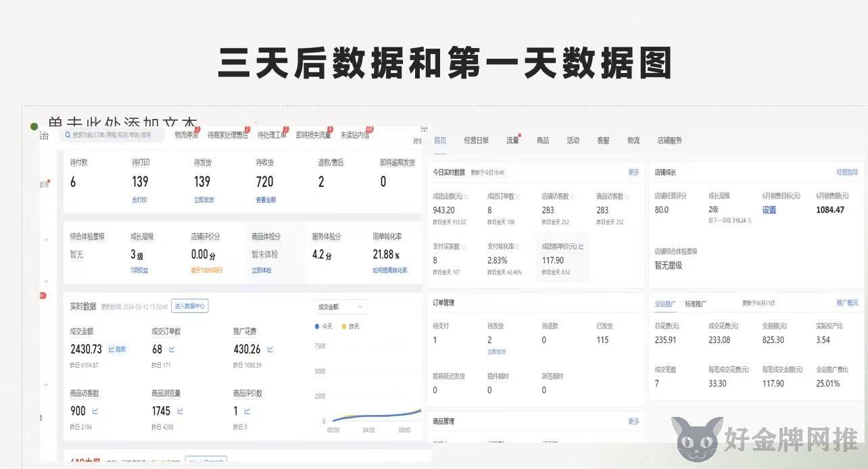The width and height of the screenshot is (868, 469).
Task: Click the 去打印 link under 待打印
Action: click(139, 200)
